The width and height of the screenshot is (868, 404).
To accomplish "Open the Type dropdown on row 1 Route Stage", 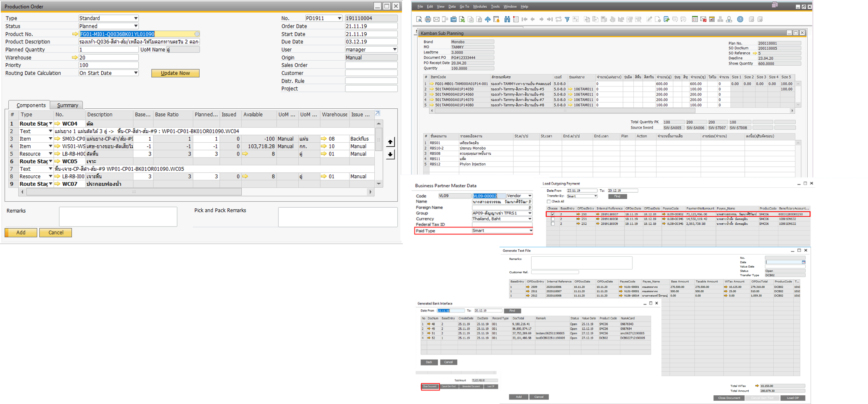I will [50, 124].
